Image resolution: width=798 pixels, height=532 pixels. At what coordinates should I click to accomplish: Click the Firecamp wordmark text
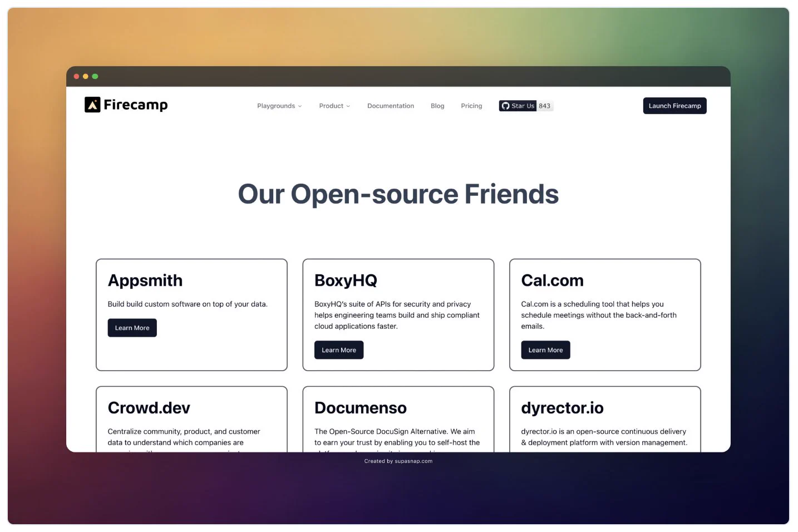(x=136, y=105)
